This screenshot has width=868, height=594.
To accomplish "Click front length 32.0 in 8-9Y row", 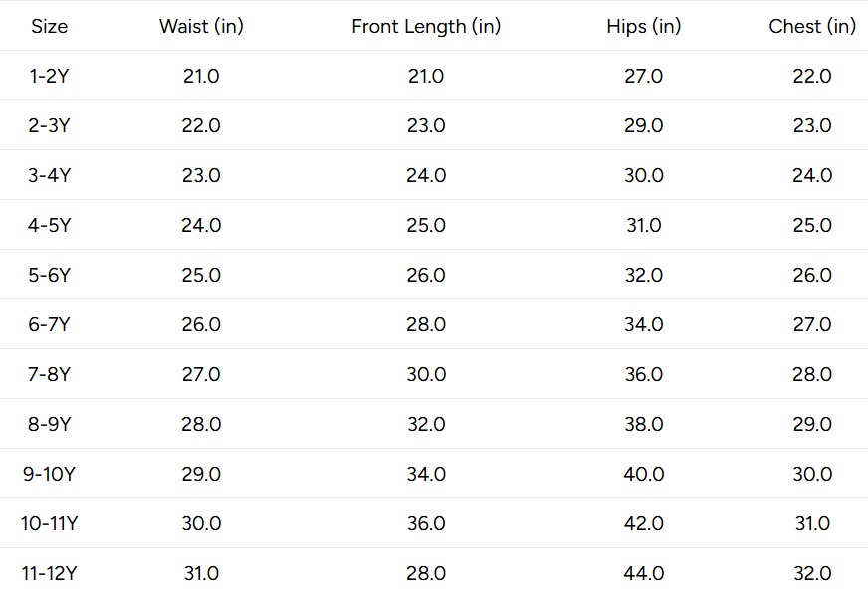I will coord(426,424).
